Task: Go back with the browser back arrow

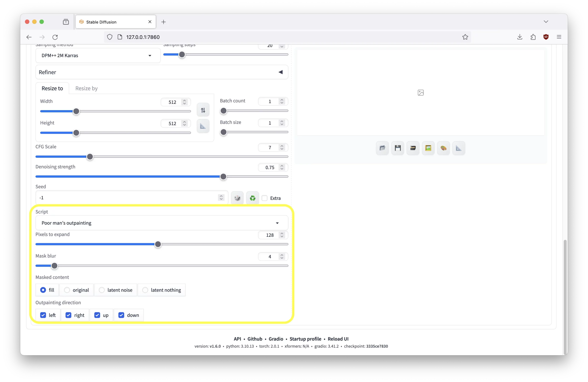Action: tap(29, 37)
